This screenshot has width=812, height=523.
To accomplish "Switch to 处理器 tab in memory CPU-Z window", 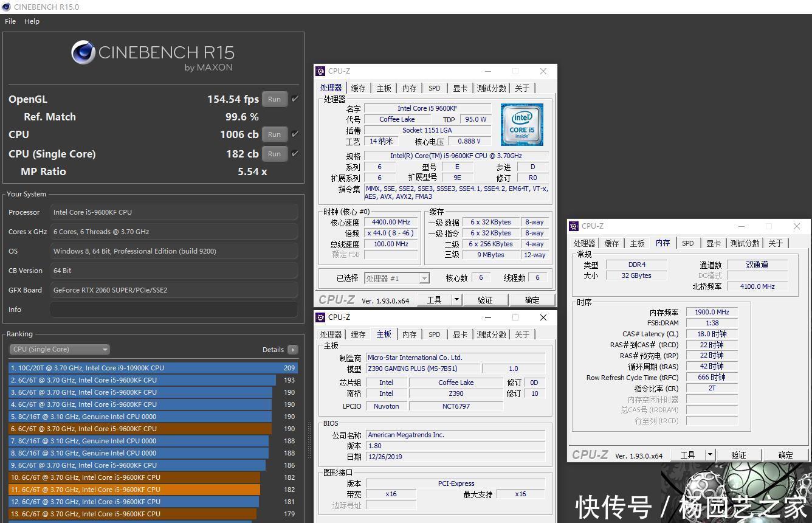I will 584,243.
